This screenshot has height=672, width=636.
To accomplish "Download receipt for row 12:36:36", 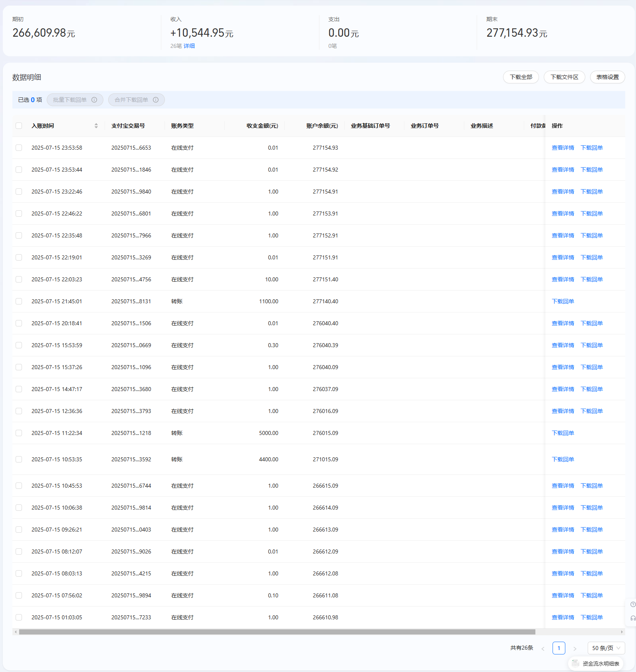I will click(x=592, y=411).
